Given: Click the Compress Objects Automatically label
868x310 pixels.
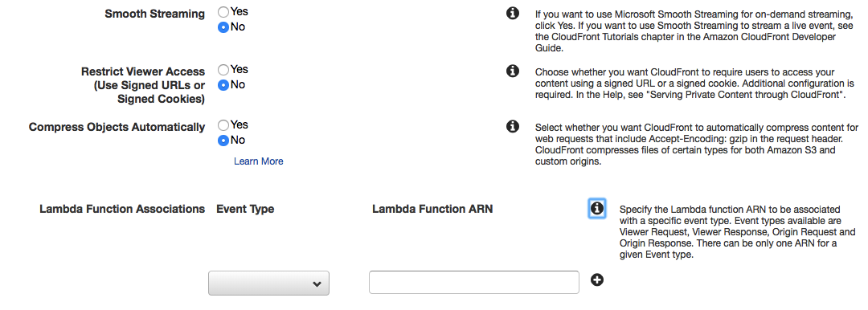Looking at the screenshot, I should [x=117, y=128].
